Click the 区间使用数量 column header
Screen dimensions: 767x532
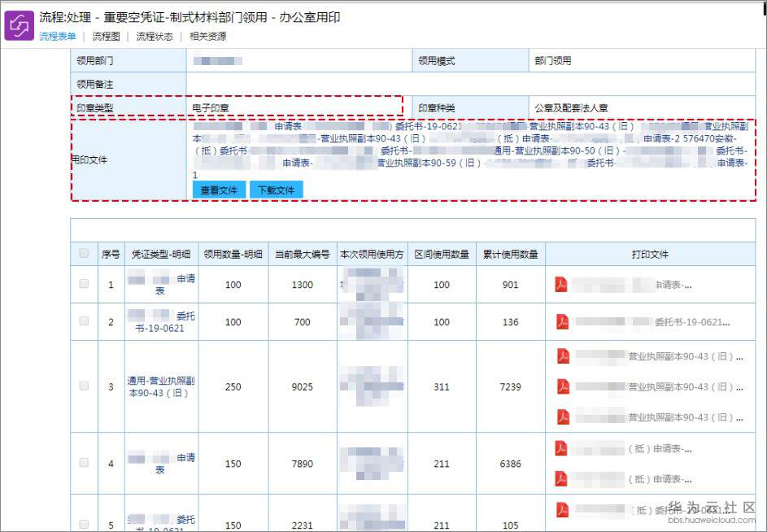tap(442, 254)
